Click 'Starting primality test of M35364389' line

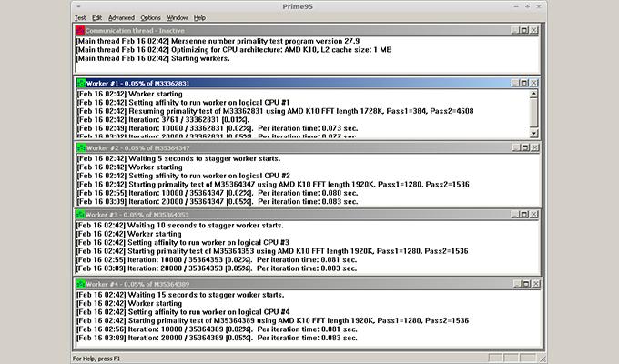click(x=272, y=321)
